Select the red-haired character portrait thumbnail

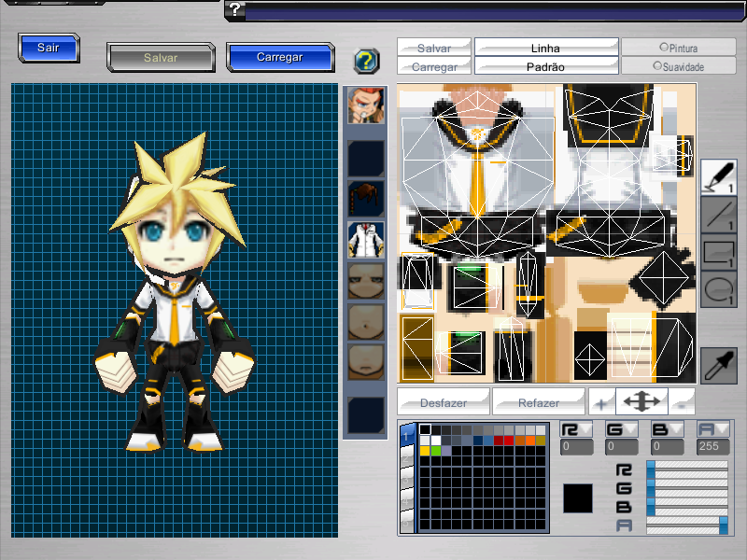(x=365, y=105)
